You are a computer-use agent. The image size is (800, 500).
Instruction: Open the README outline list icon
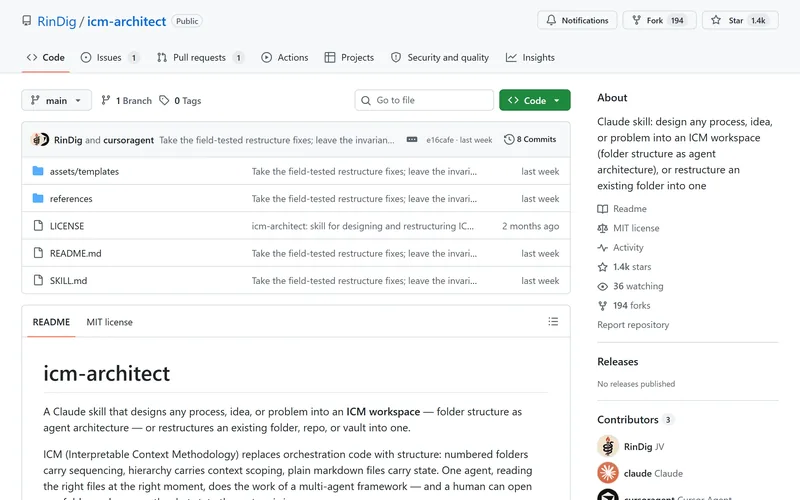tap(553, 321)
